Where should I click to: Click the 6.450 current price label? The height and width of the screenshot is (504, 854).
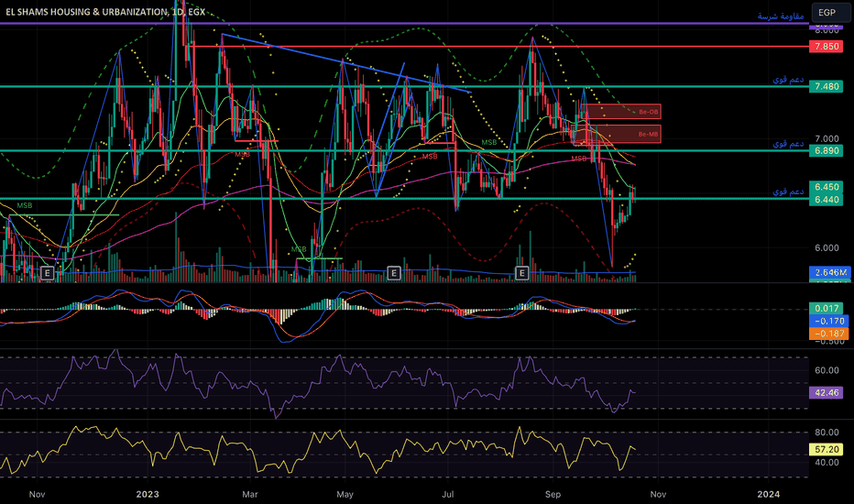tap(827, 187)
